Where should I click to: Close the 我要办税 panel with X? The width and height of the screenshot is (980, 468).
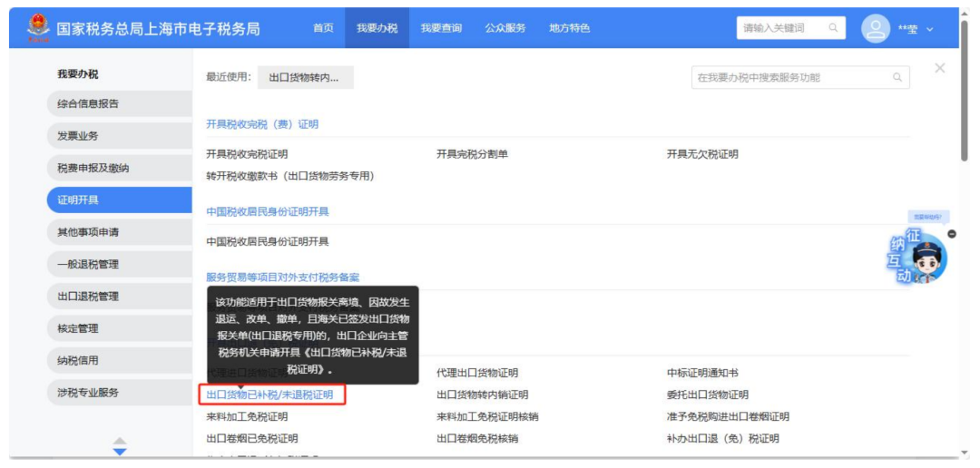click(939, 69)
